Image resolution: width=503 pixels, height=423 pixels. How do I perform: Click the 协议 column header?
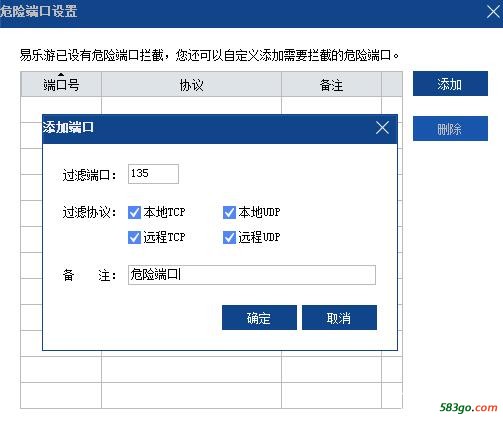(191, 85)
